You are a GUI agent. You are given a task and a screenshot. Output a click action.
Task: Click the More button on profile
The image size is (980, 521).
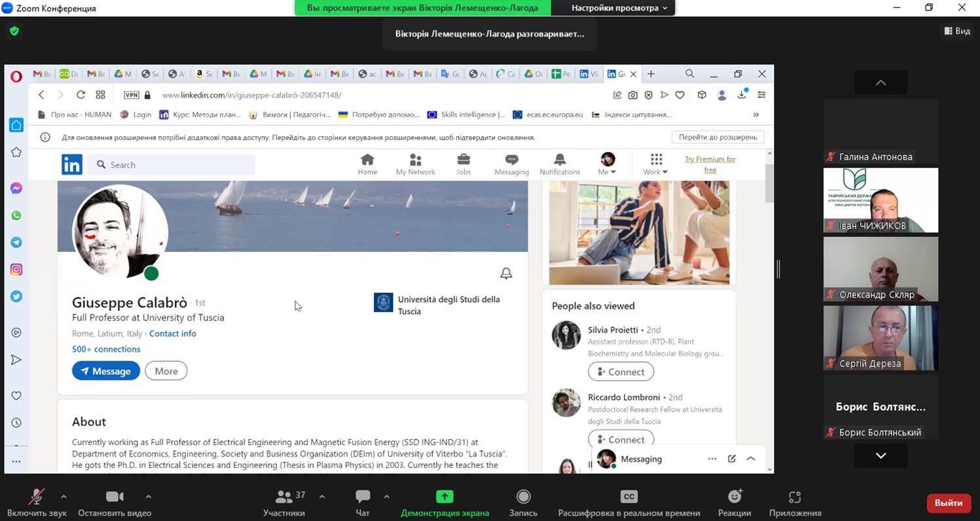pyautogui.click(x=166, y=371)
